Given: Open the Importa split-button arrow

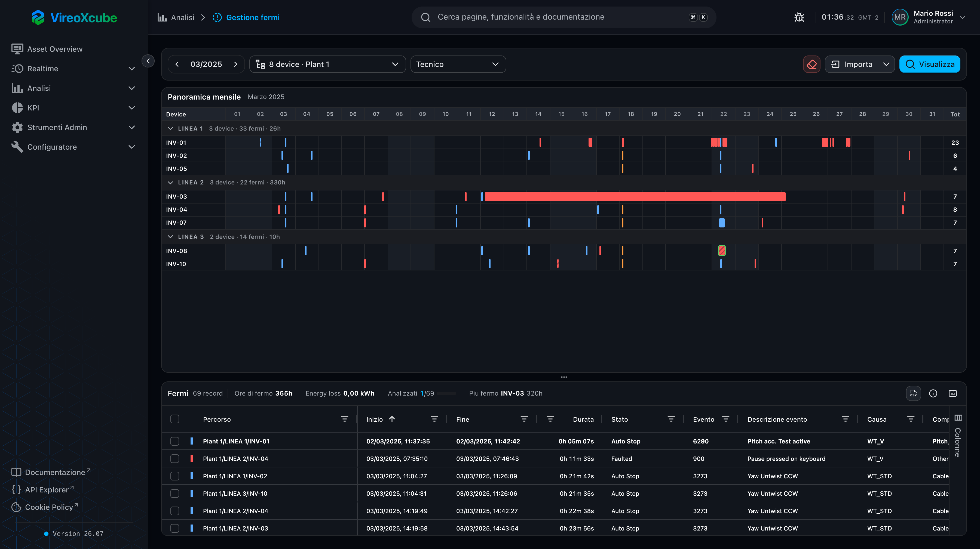Looking at the screenshot, I should 886,64.
